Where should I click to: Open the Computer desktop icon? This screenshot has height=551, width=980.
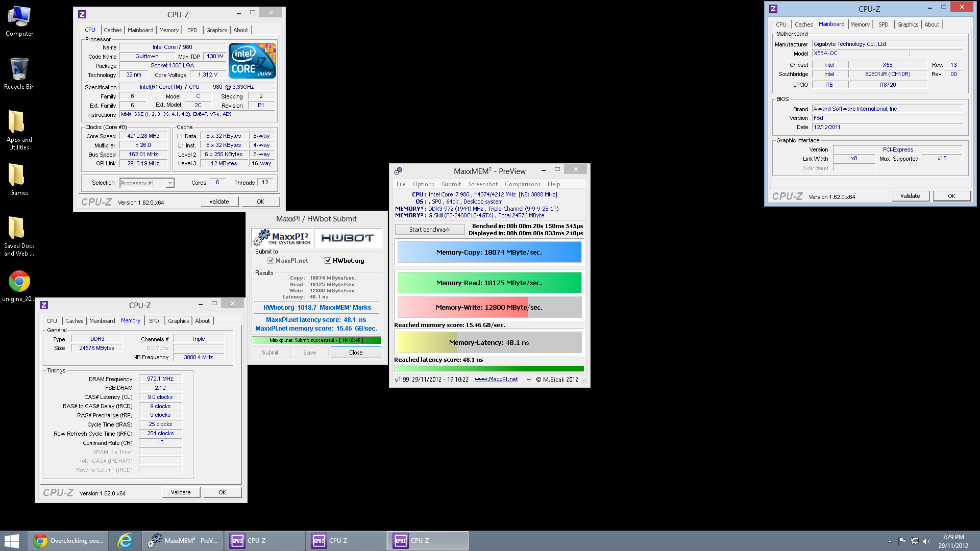click(x=19, y=21)
